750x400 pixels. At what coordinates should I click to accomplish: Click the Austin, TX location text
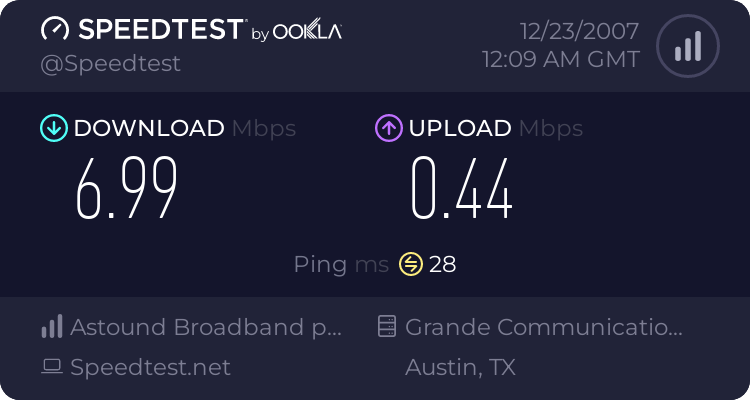pos(460,367)
